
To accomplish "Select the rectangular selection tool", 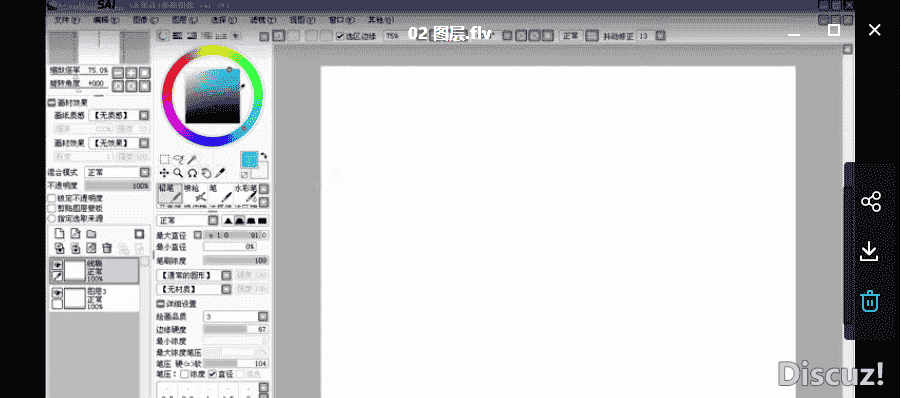I will (x=164, y=160).
